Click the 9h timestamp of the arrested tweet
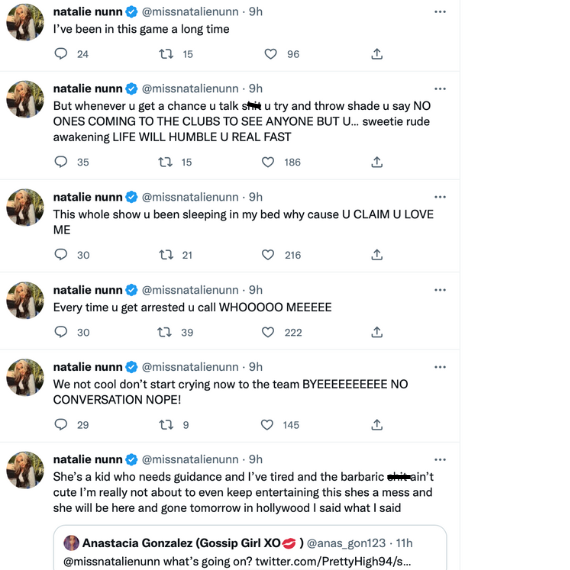This screenshot has height=570, width=570. 256,290
